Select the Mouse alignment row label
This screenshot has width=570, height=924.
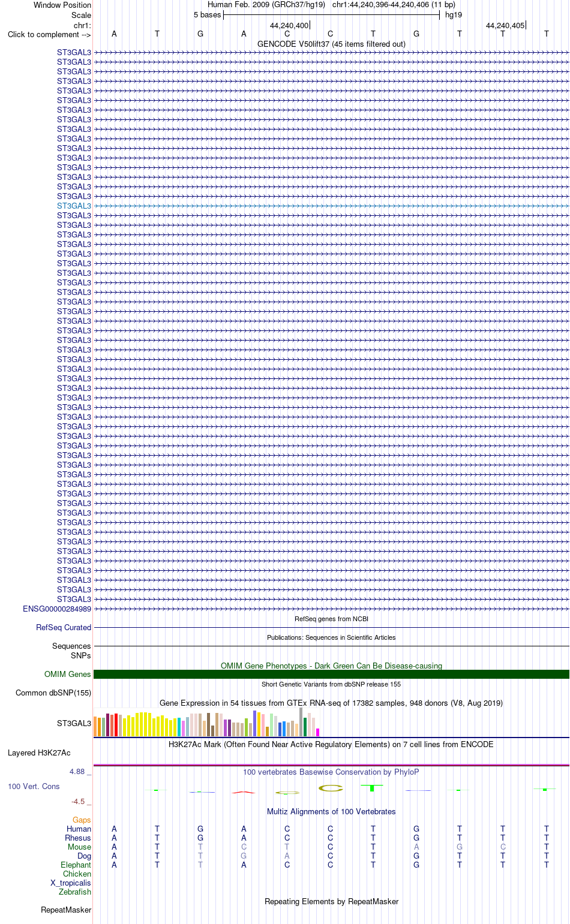point(79,847)
